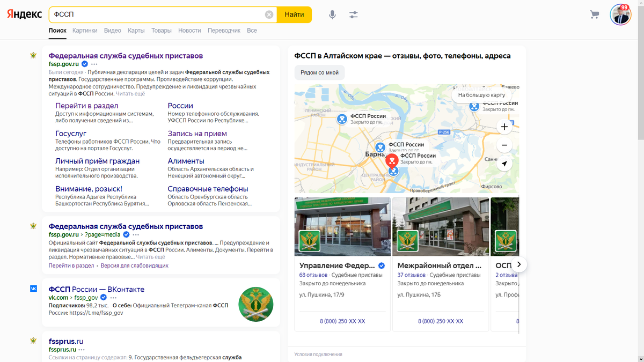Open search settings sliders icon
Image resolution: width=644 pixels, height=362 pixels.
click(353, 15)
